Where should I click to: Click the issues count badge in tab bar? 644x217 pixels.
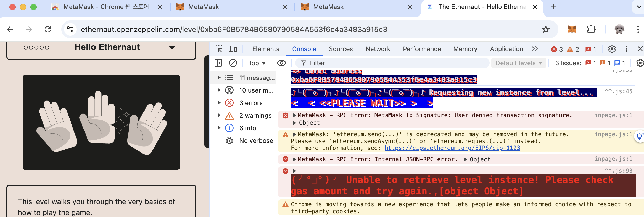(x=591, y=49)
